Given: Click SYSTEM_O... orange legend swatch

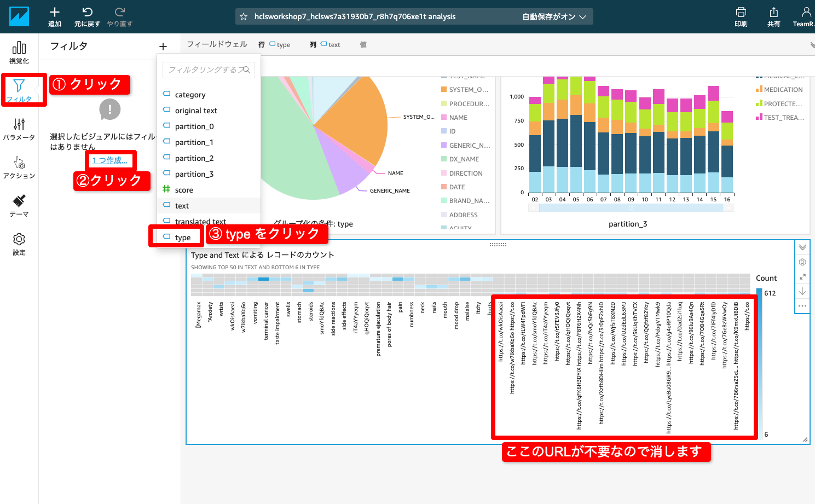Looking at the screenshot, I should coord(444,90).
